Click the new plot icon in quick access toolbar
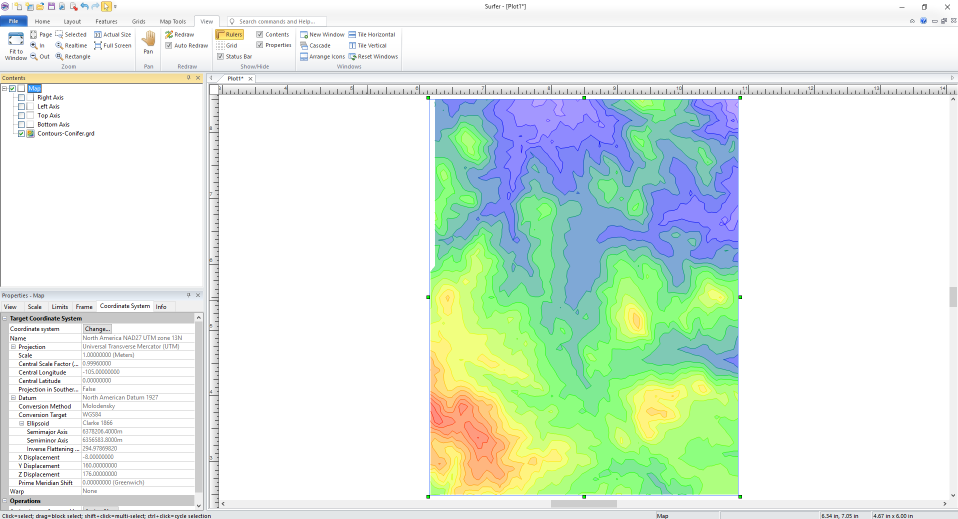The width and height of the screenshot is (958, 519). point(18,7)
